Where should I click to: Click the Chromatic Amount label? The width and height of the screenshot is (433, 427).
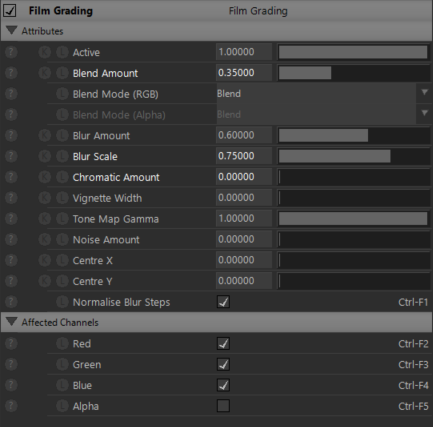point(116,177)
